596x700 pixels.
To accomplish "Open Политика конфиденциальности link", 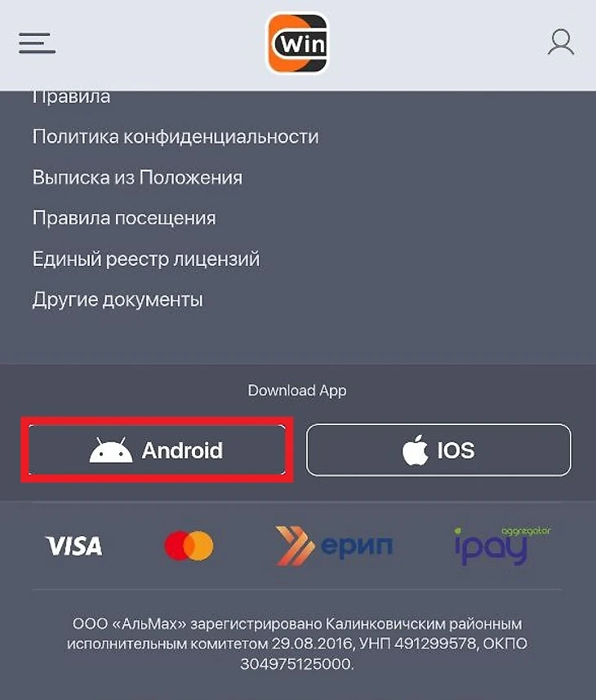I will click(x=176, y=136).
